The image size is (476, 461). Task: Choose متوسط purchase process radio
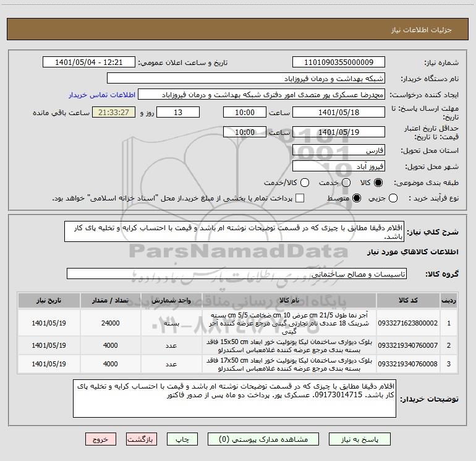[x=357, y=199]
